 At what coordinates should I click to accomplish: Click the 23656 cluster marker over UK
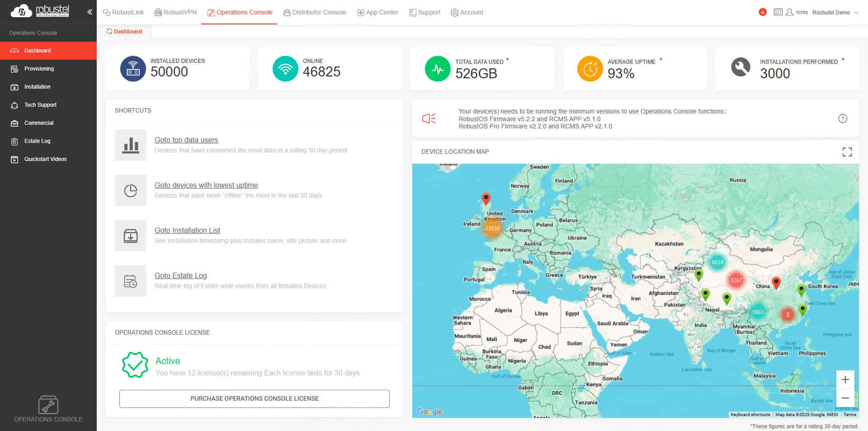tap(492, 228)
